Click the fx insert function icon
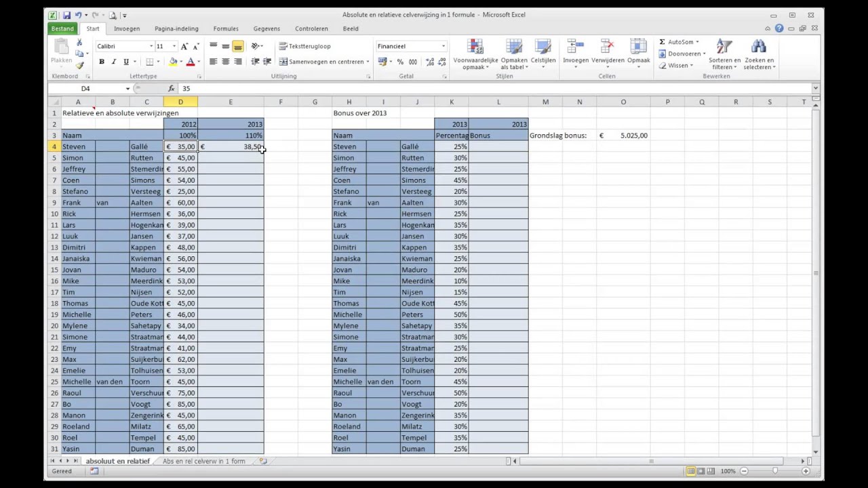The height and width of the screenshot is (488, 868). [172, 89]
